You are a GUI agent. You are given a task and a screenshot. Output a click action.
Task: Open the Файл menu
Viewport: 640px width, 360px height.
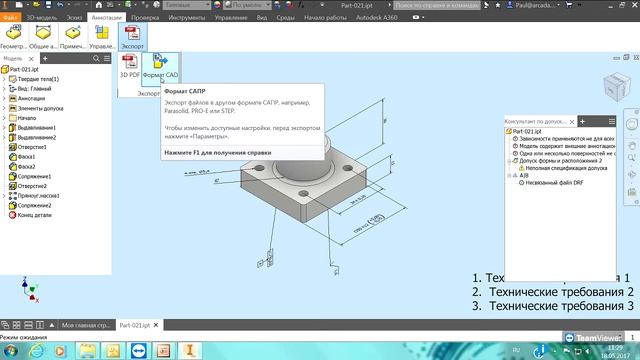point(11,18)
